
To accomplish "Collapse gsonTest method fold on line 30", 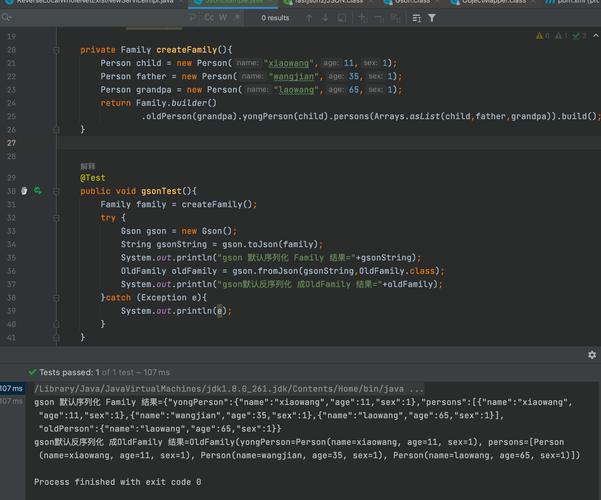I will tap(56, 191).
